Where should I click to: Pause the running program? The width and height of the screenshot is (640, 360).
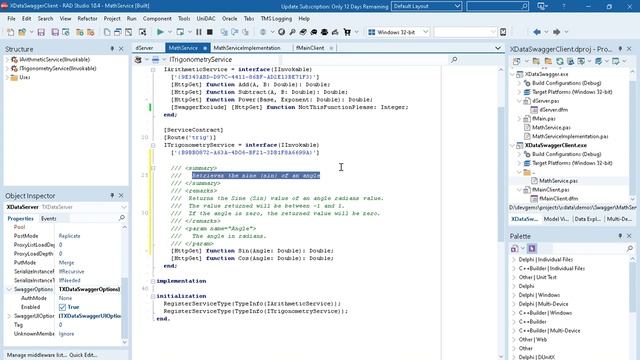click(x=199, y=32)
